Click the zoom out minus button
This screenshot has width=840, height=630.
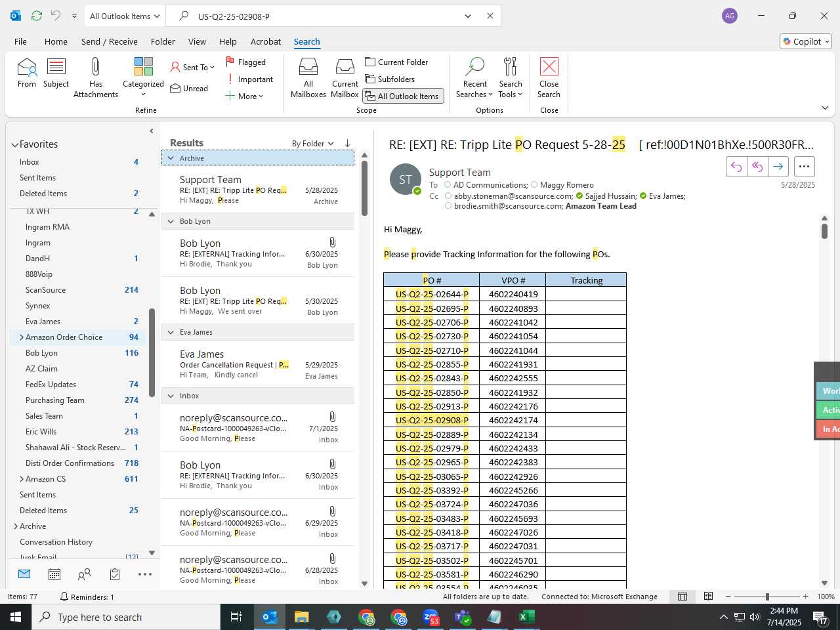click(728, 597)
